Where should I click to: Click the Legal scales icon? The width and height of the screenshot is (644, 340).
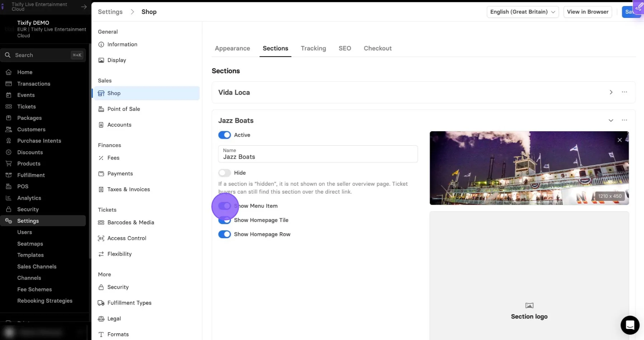coord(101,319)
